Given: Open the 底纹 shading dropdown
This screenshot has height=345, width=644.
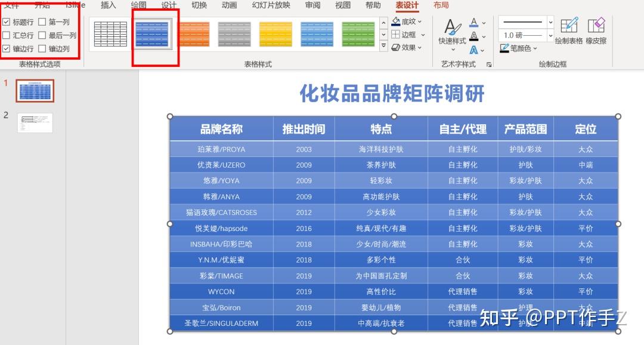Looking at the screenshot, I should click(x=419, y=21).
